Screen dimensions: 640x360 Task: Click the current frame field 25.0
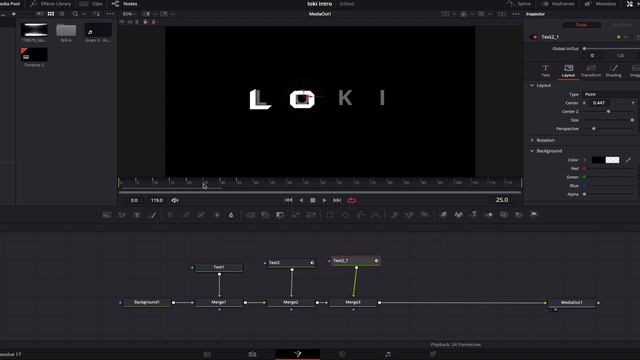tap(502, 200)
